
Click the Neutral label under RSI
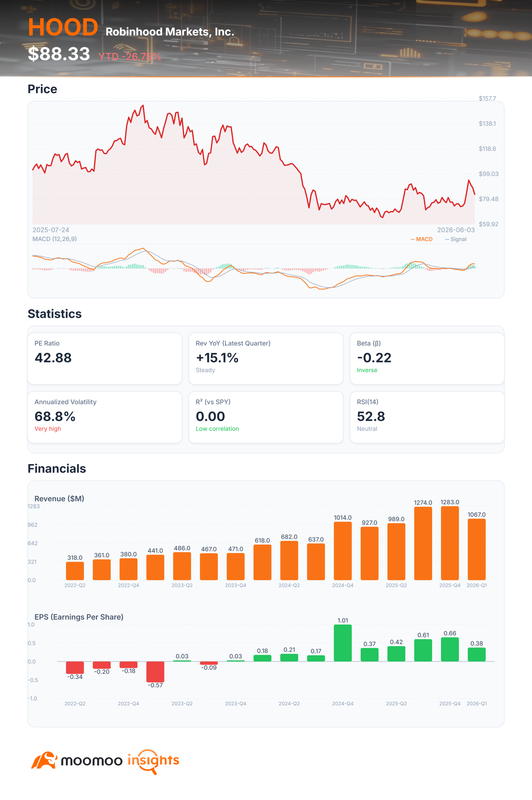367,429
